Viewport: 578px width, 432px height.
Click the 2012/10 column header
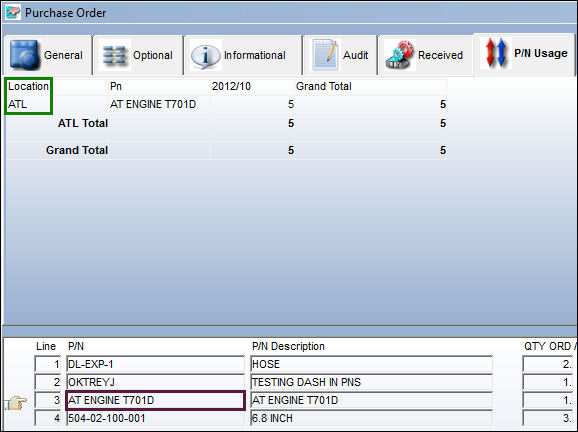[x=231, y=86]
